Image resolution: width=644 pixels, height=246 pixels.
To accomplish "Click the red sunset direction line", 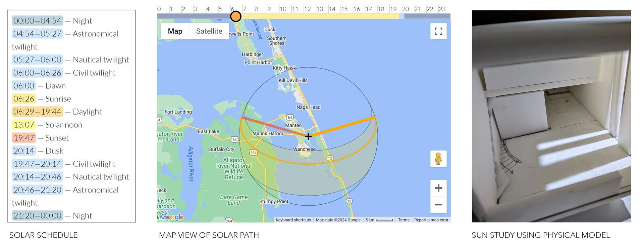I will pos(274,126).
